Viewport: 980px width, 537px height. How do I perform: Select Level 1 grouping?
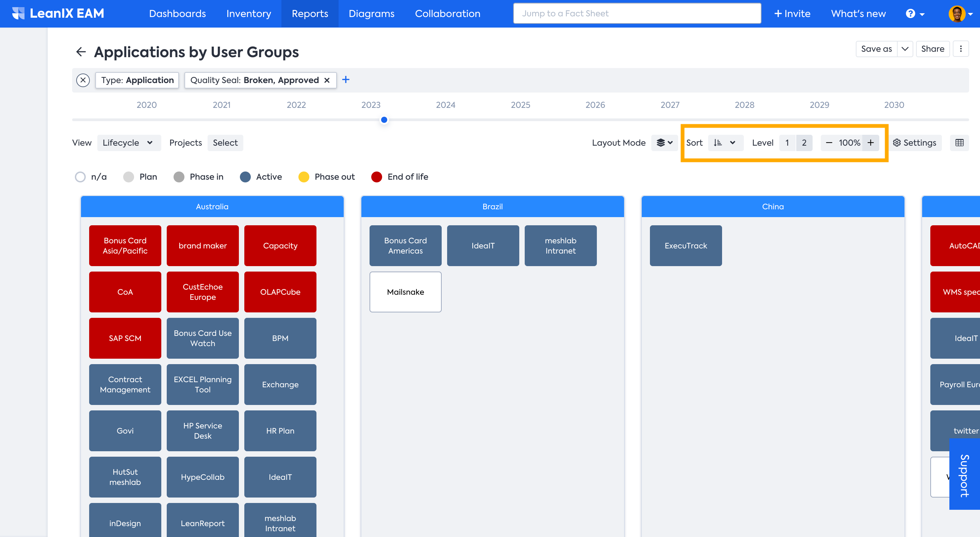tap(787, 143)
